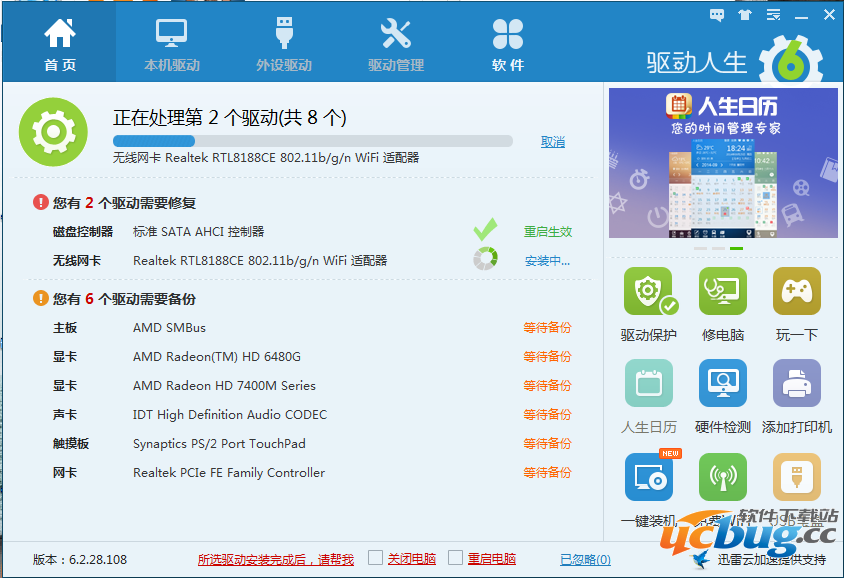Open the 一键装机 one-click install tool

point(648,477)
